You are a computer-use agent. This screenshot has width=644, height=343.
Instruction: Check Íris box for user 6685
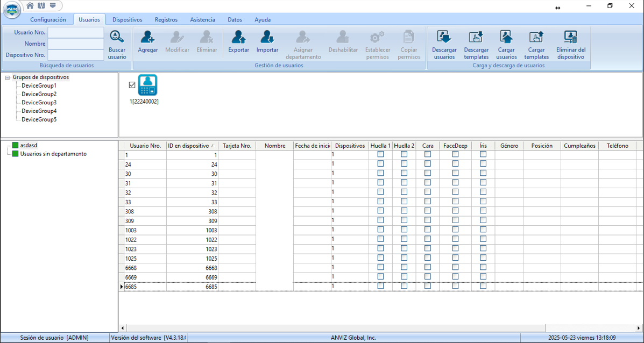[483, 287]
